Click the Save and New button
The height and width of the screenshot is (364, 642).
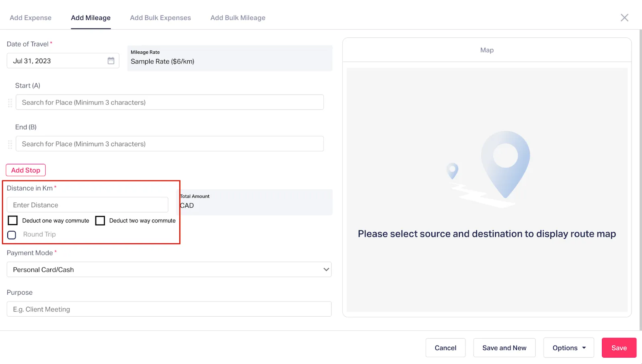[x=504, y=348]
